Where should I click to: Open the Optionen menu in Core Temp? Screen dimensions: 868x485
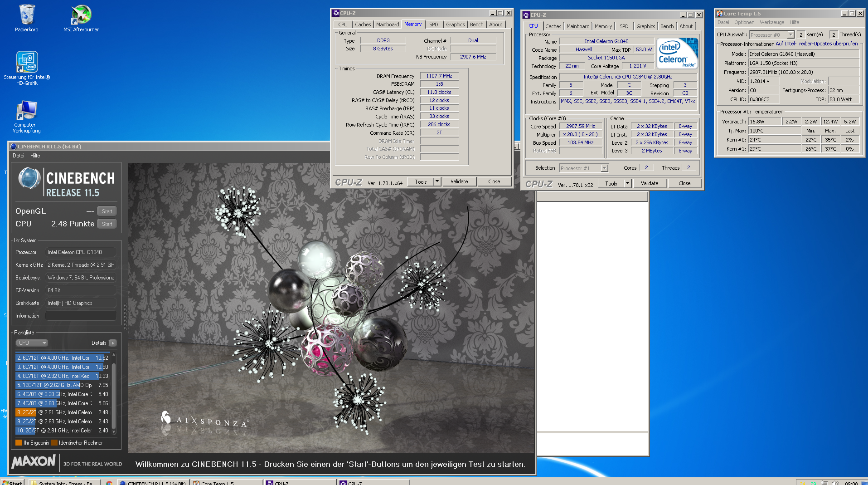point(744,22)
